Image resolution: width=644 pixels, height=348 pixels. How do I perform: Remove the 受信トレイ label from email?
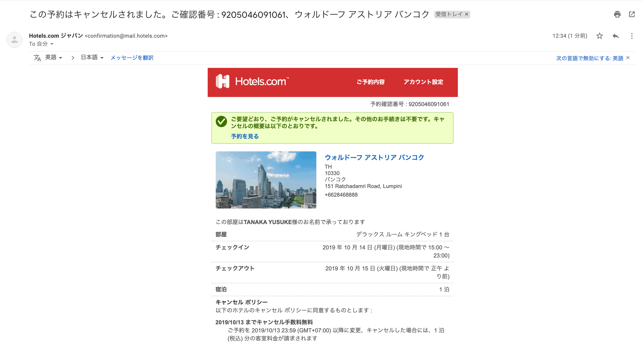pos(466,15)
